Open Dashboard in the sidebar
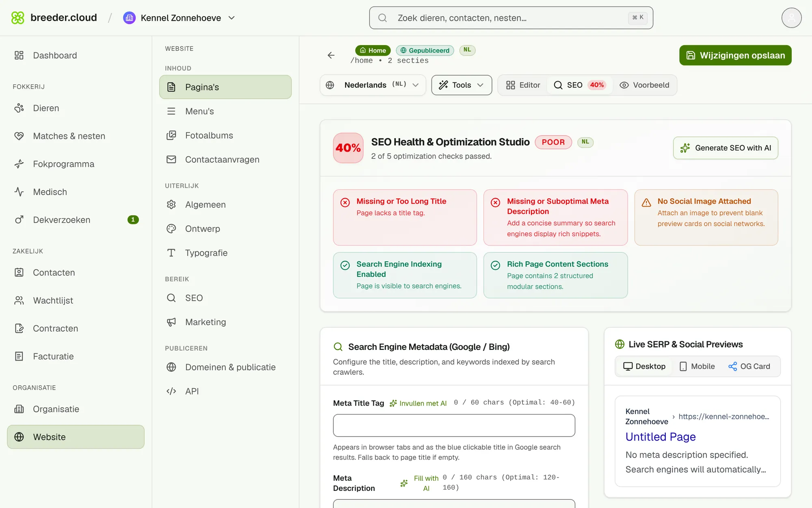The height and width of the screenshot is (508, 812). click(76, 55)
